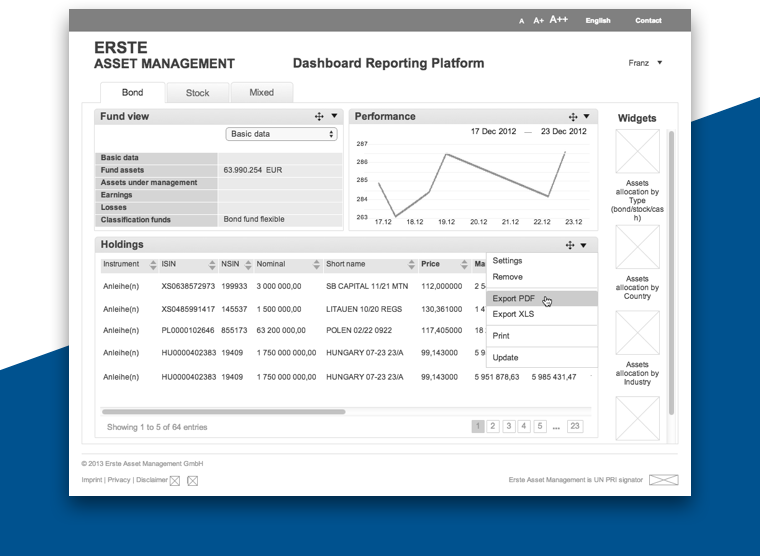Collapse the Holdings panel menu arrow

584,245
